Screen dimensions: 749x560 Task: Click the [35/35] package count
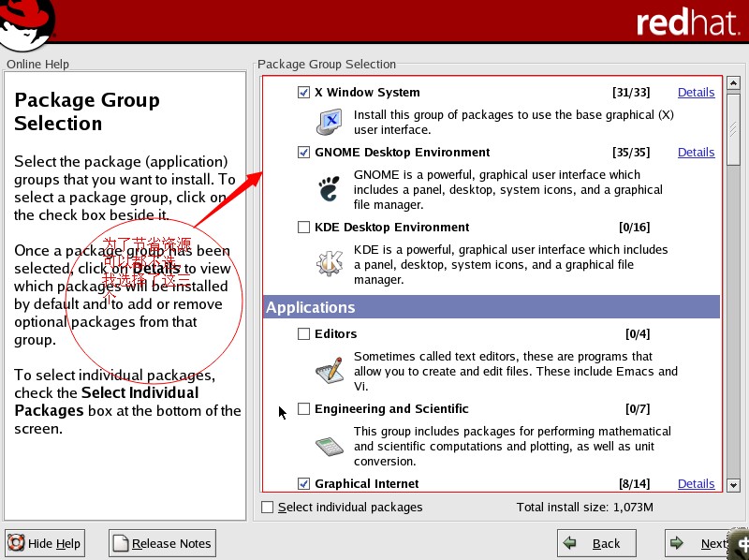pyautogui.click(x=631, y=152)
